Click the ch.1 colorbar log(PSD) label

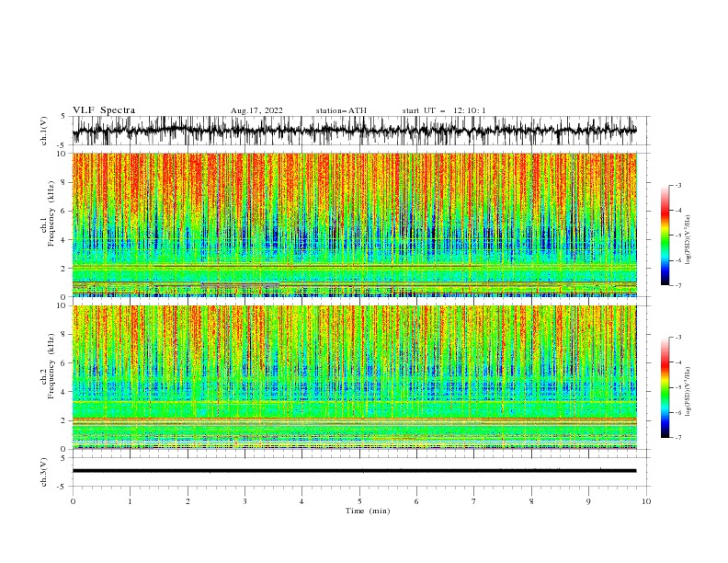pyautogui.click(x=688, y=240)
